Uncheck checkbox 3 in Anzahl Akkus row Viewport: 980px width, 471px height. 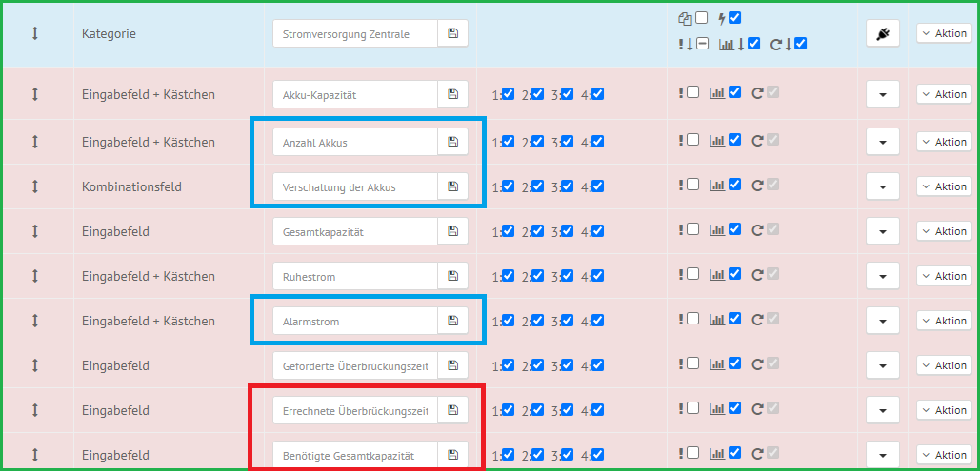(567, 141)
